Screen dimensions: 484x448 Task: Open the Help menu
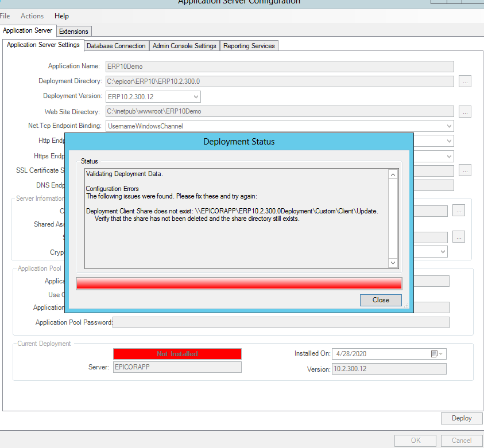point(61,15)
